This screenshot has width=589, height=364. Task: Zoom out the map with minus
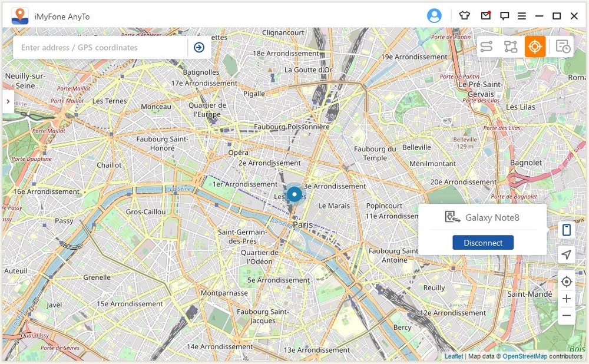click(x=567, y=316)
